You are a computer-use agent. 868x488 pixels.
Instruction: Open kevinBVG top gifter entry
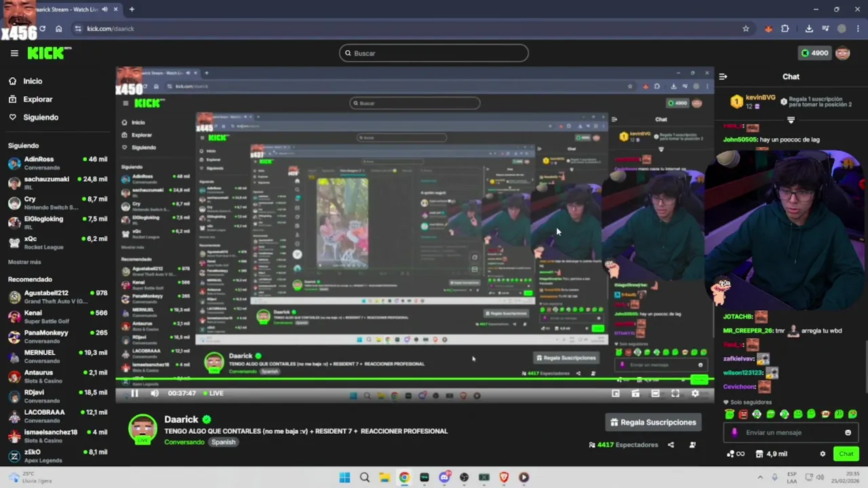(753, 102)
